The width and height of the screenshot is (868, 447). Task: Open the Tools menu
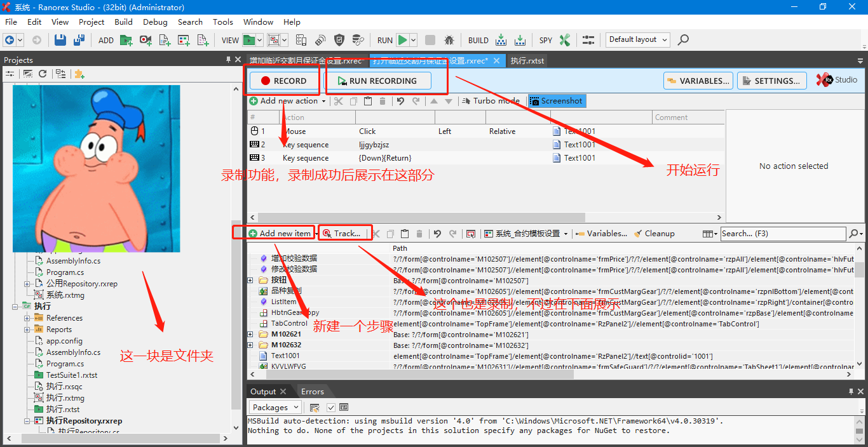tap(222, 22)
